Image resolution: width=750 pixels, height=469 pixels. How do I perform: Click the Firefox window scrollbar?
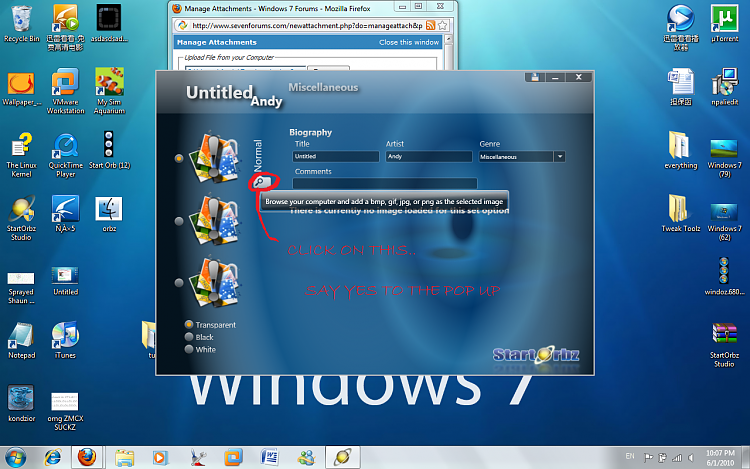coord(448,52)
